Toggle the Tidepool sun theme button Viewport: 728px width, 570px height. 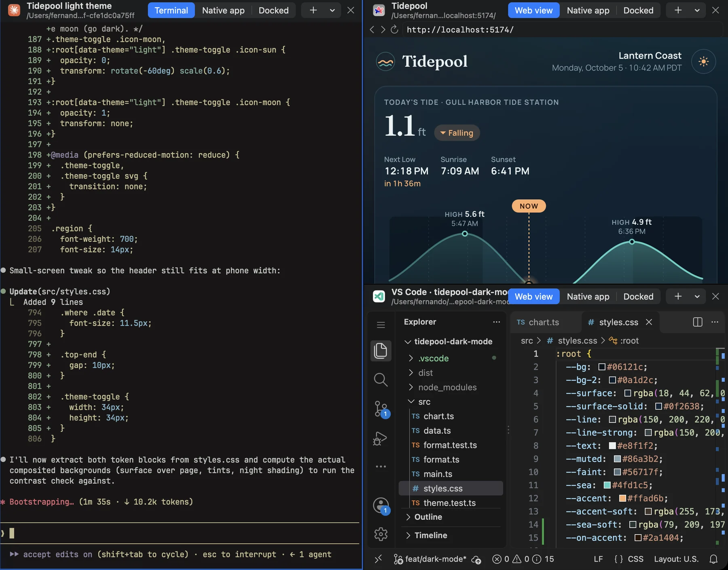click(x=703, y=61)
